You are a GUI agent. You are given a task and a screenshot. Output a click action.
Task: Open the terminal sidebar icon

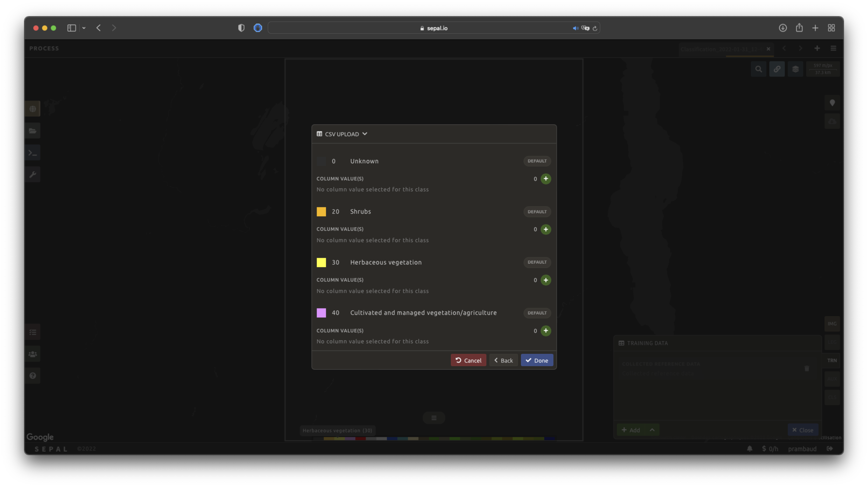click(x=33, y=153)
